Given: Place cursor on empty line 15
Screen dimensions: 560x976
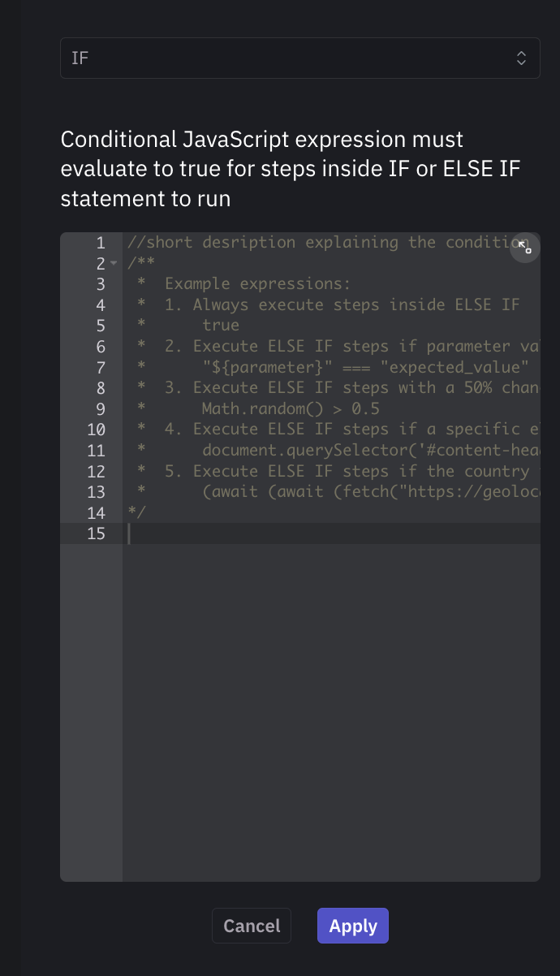Looking at the screenshot, I should (243, 533).
